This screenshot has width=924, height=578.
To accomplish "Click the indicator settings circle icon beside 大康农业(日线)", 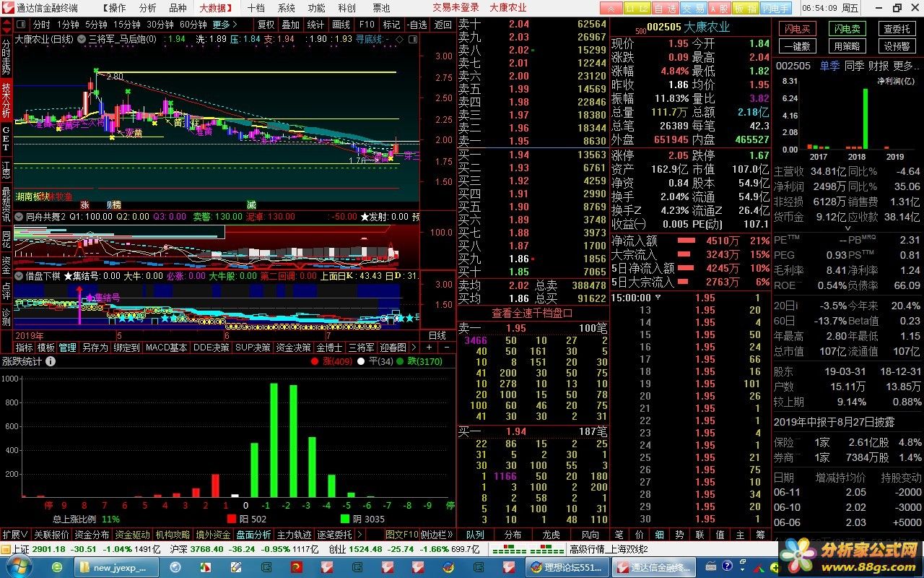I will (x=80, y=39).
